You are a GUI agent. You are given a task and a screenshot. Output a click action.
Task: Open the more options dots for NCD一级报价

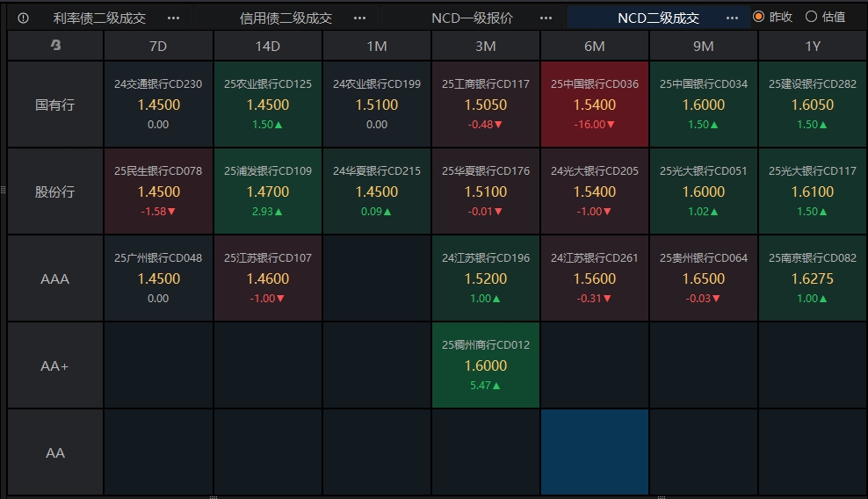546,18
